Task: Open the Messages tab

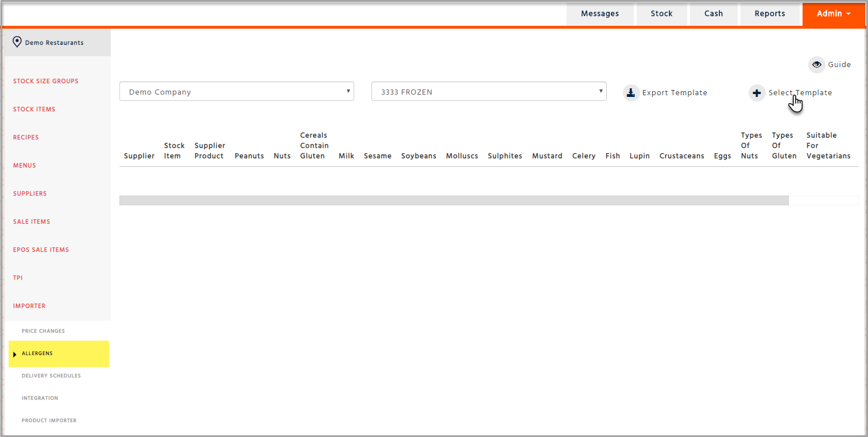Action: click(600, 14)
